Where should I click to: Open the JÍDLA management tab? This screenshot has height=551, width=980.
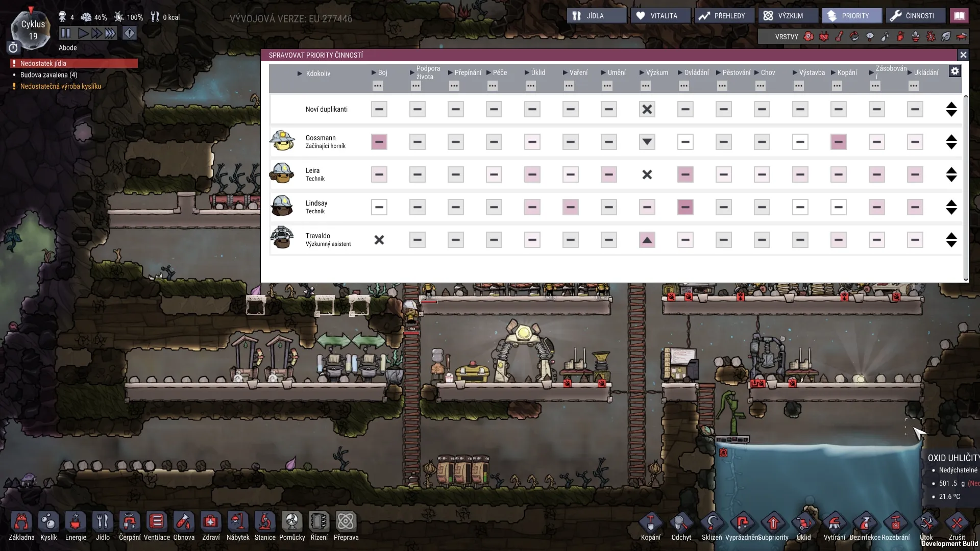tap(597, 16)
